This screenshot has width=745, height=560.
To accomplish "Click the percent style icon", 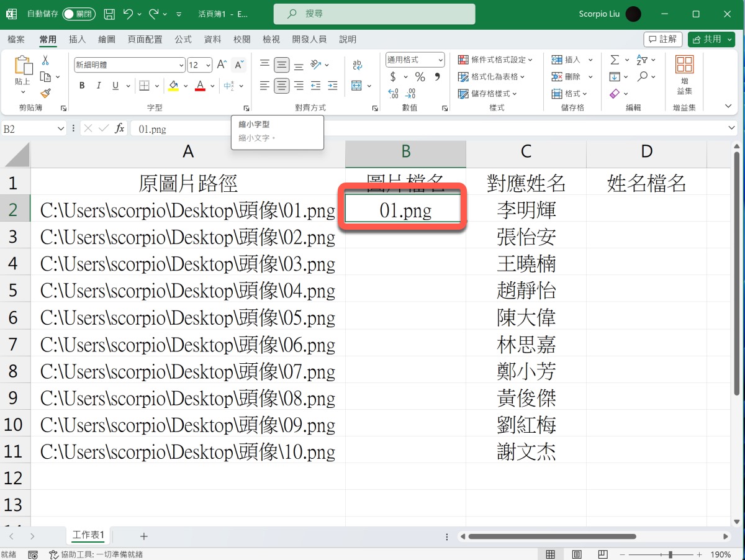I will tap(420, 77).
